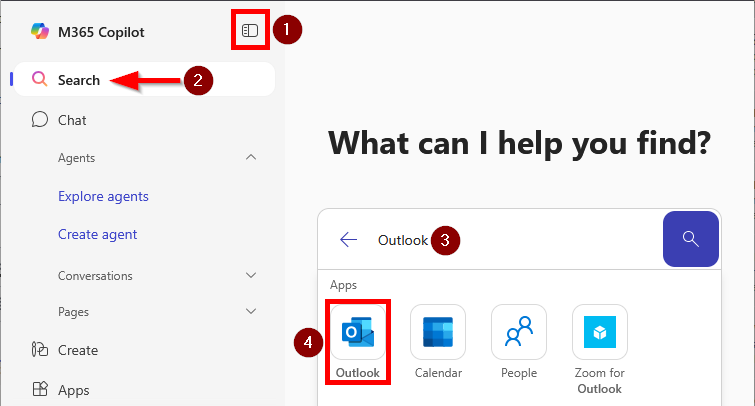Image resolution: width=755 pixels, height=406 pixels.
Task: Click the Conversations section label
Action: [x=95, y=275]
